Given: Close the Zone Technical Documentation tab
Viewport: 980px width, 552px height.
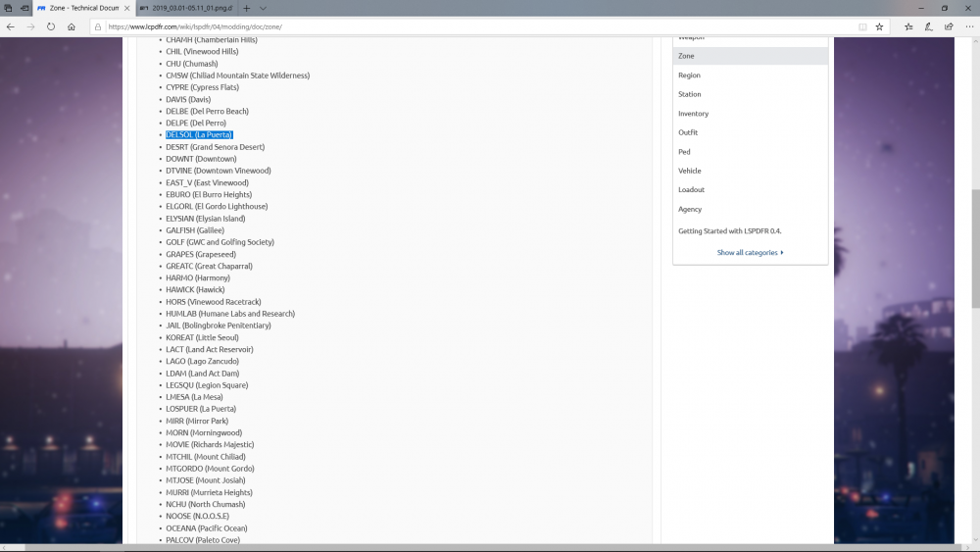Looking at the screenshot, I should 126,8.
